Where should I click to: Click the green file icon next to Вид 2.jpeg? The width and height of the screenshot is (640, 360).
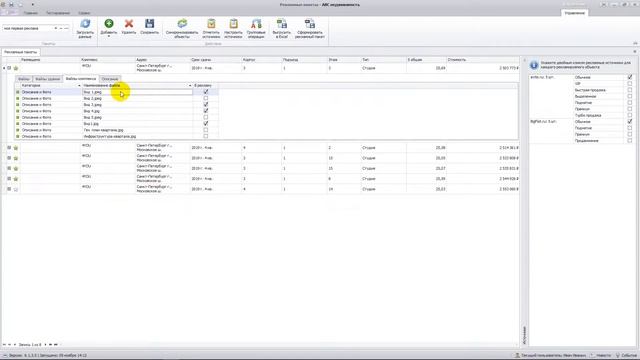click(18, 98)
